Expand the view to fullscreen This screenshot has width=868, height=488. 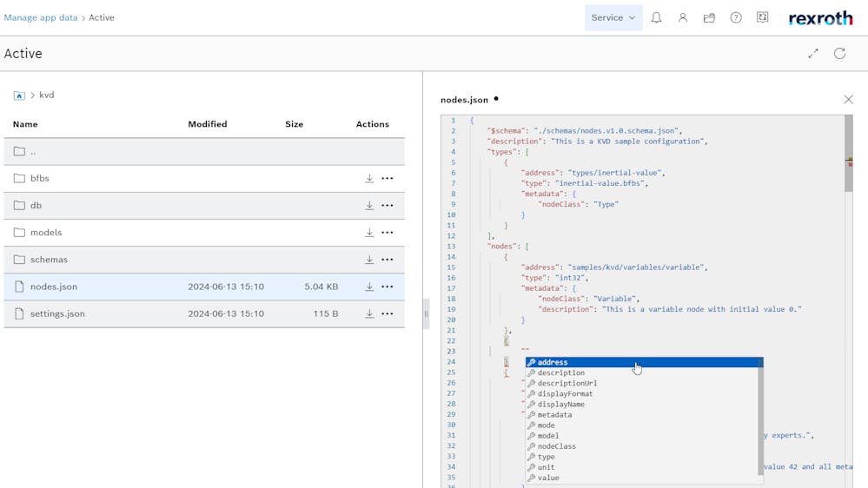(813, 54)
